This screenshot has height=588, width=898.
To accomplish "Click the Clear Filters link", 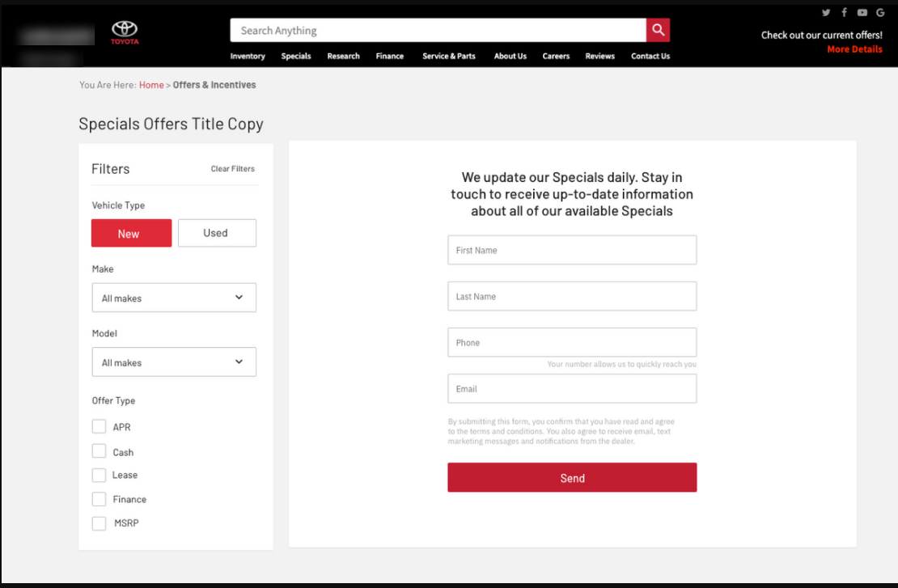I will click(x=232, y=169).
